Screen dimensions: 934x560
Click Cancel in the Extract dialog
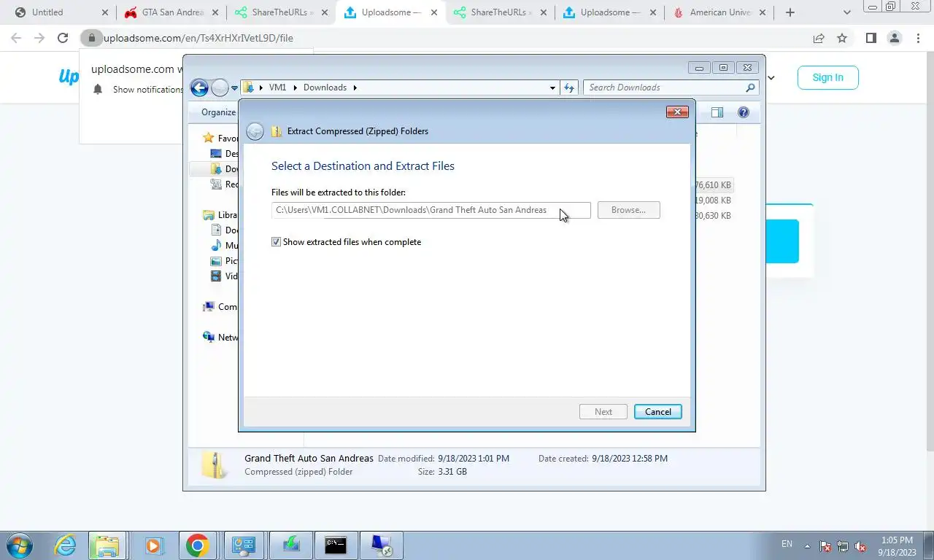(657, 412)
